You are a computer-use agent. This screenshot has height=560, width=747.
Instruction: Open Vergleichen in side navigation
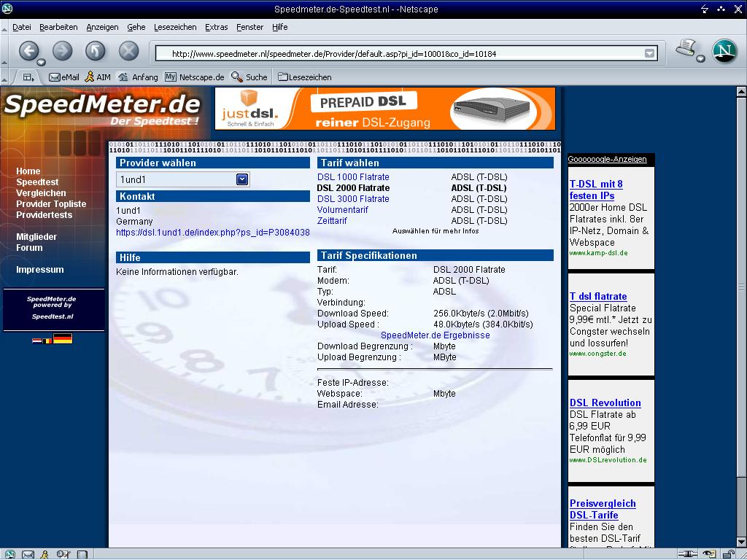pos(41,192)
